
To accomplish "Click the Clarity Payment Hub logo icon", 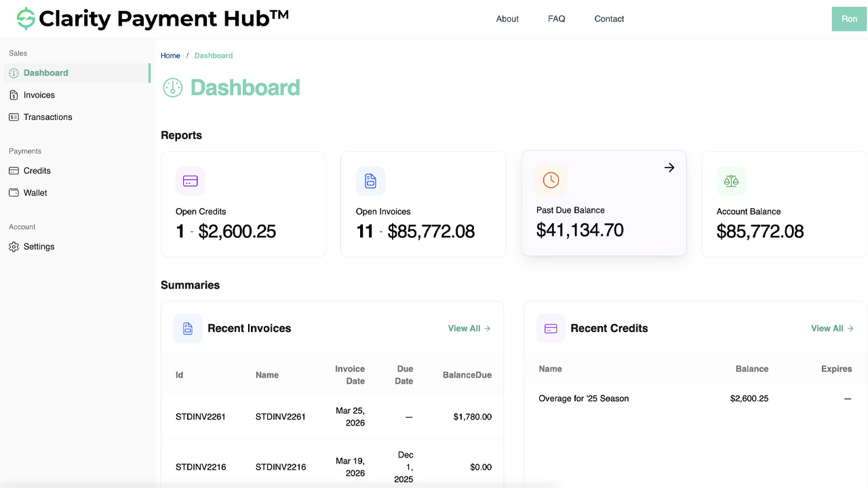I will coord(25,18).
